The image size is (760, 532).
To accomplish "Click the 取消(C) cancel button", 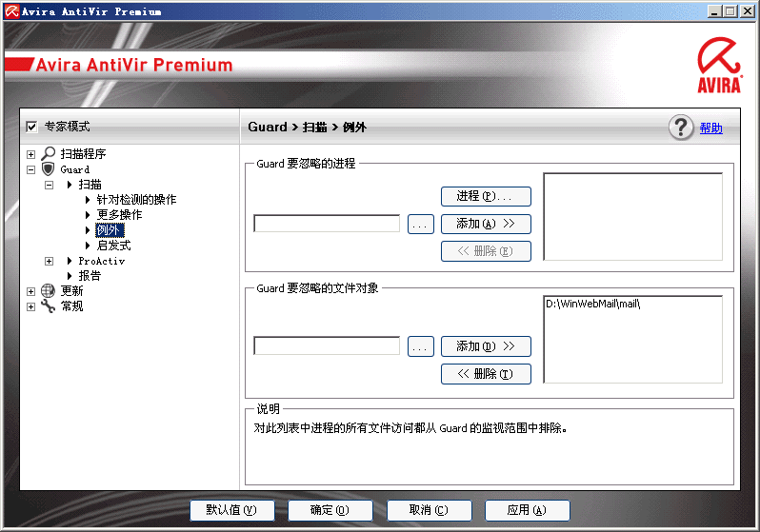I will [429, 510].
